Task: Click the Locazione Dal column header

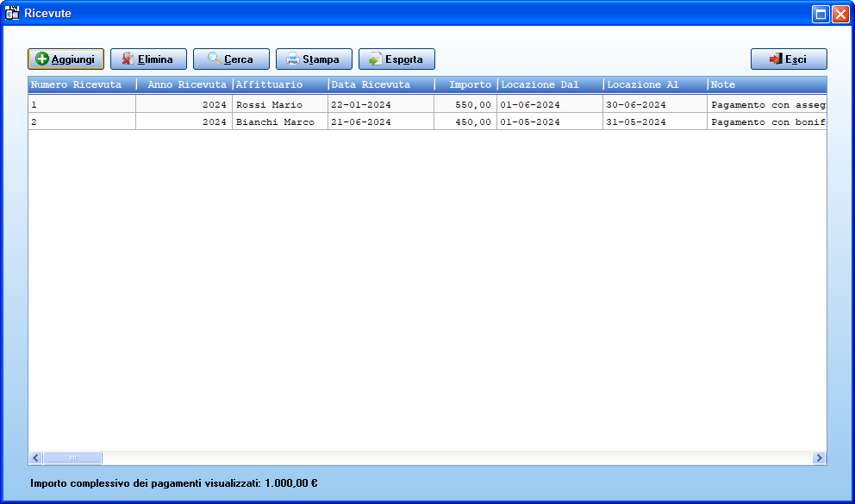Action: (550, 84)
